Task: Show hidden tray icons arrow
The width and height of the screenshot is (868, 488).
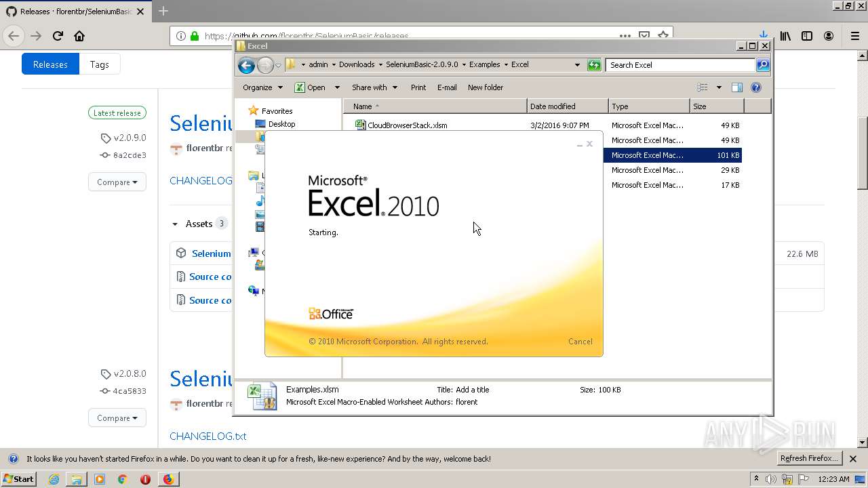Action: 756,479
